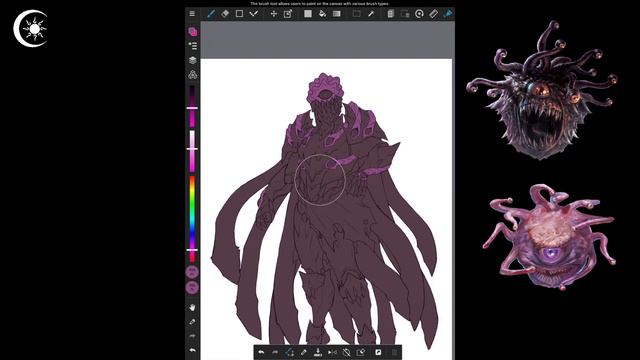Select the upper purple color swatch
This screenshot has height=360, width=640.
coord(192,272)
